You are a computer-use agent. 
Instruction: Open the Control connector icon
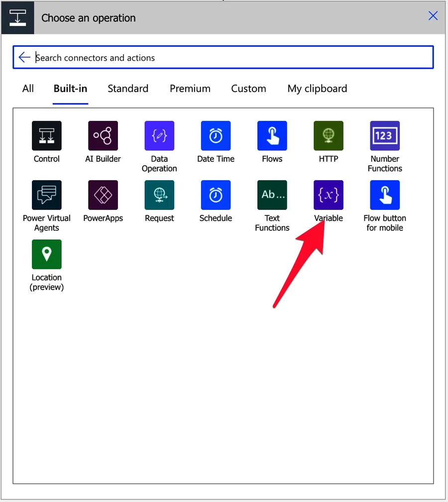point(47,136)
